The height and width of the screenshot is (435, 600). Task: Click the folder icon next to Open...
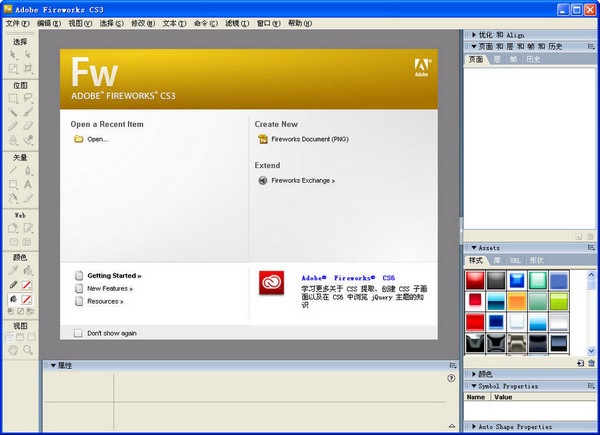[79, 139]
